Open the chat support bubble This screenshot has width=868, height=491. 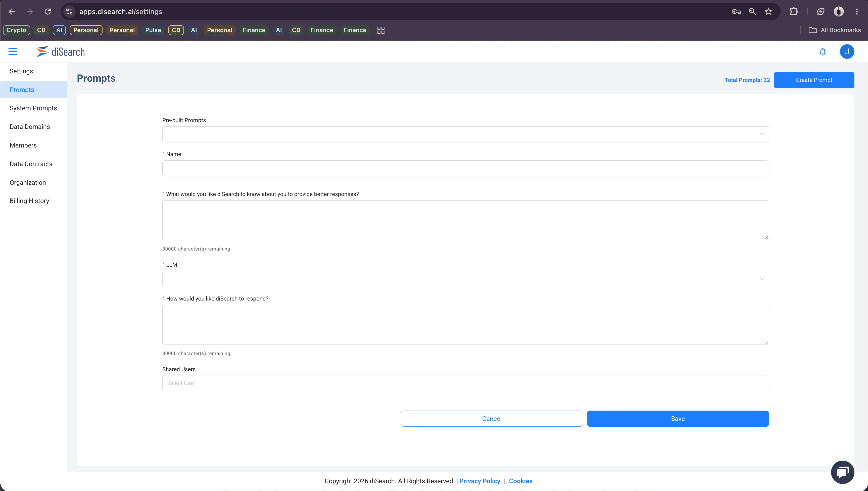(x=842, y=472)
